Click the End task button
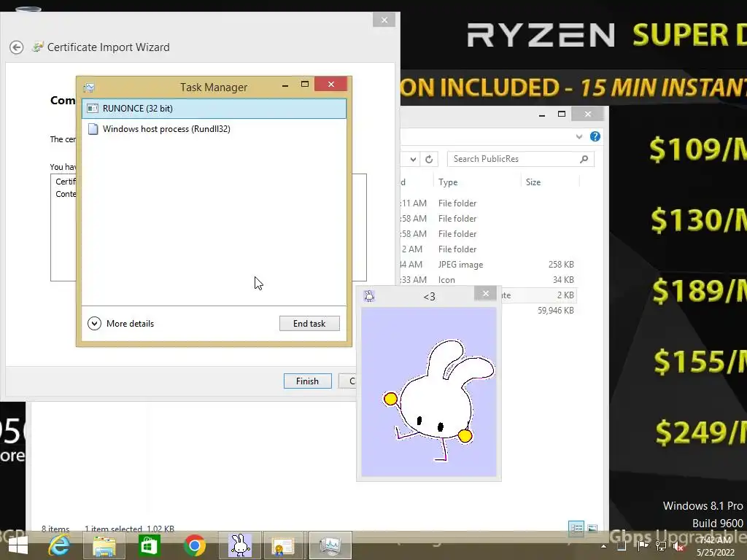The height and width of the screenshot is (560, 747). click(309, 324)
